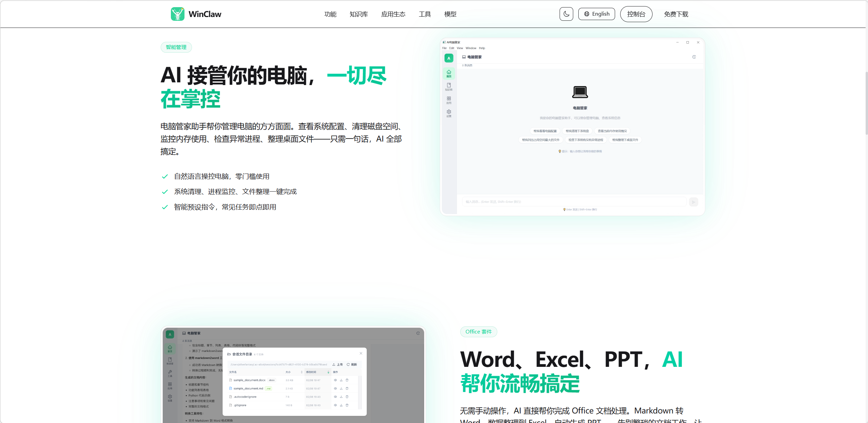Click the 知识库 book icon in sidebar

(x=449, y=86)
